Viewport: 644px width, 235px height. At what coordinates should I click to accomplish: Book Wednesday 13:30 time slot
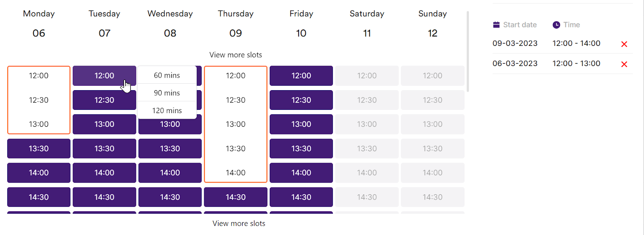pos(170,148)
